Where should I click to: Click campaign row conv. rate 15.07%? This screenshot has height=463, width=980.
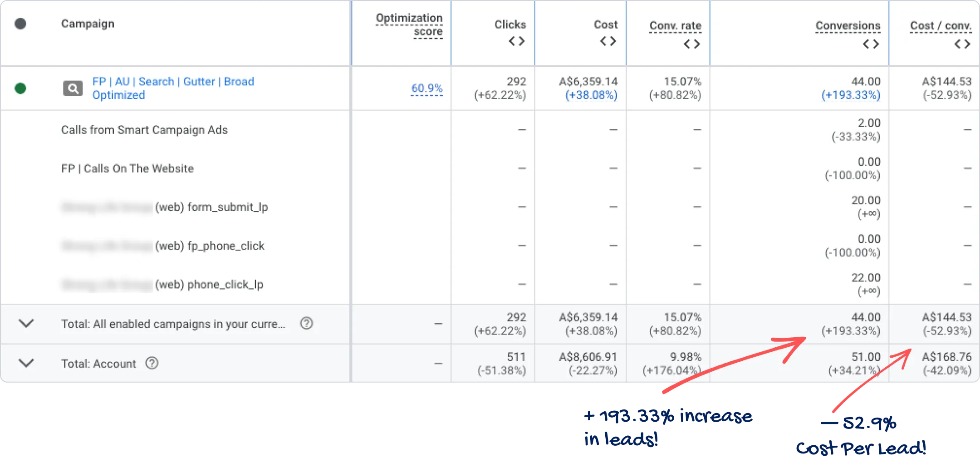tap(682, 81)
